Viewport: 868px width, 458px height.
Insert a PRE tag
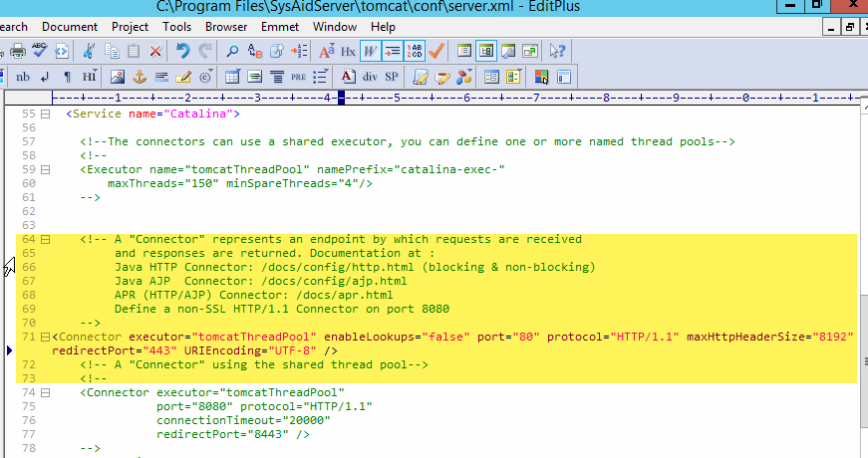[298, 77]
